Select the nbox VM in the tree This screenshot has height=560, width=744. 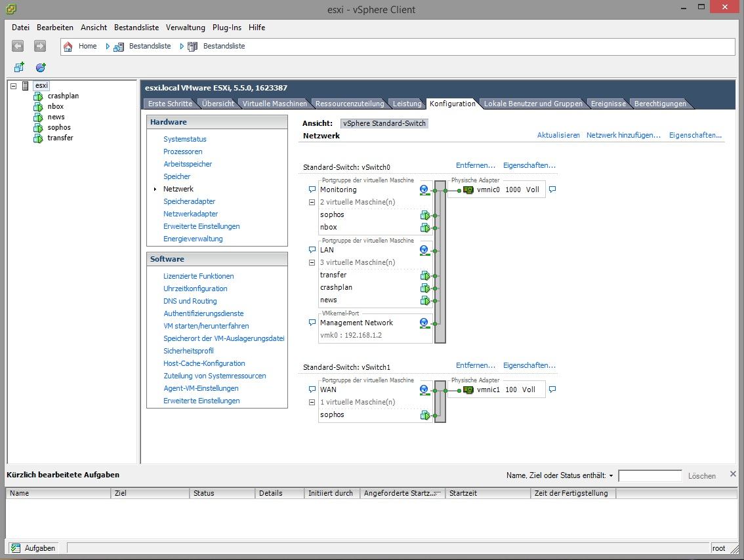pos(56,106)
